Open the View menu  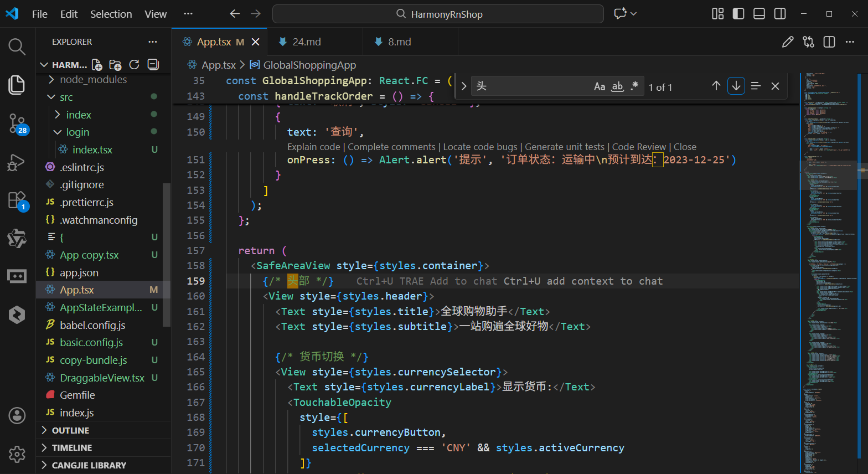156,14
